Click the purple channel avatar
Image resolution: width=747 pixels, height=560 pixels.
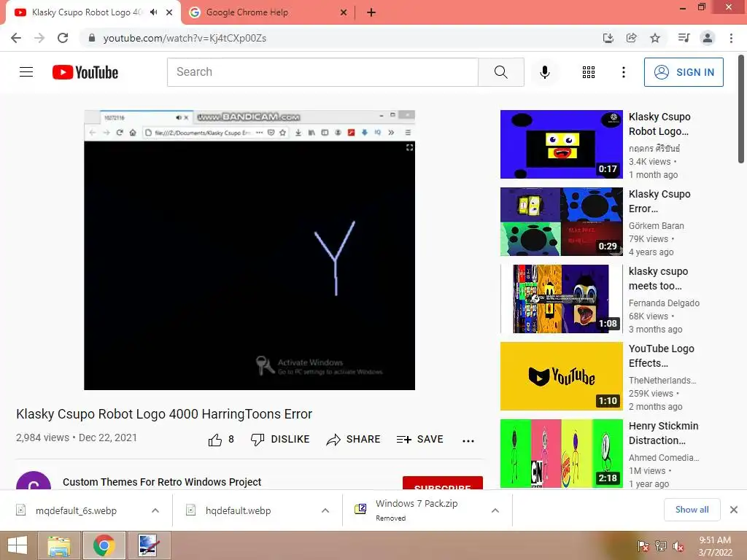pyautogui.click(x=34, y=481)
